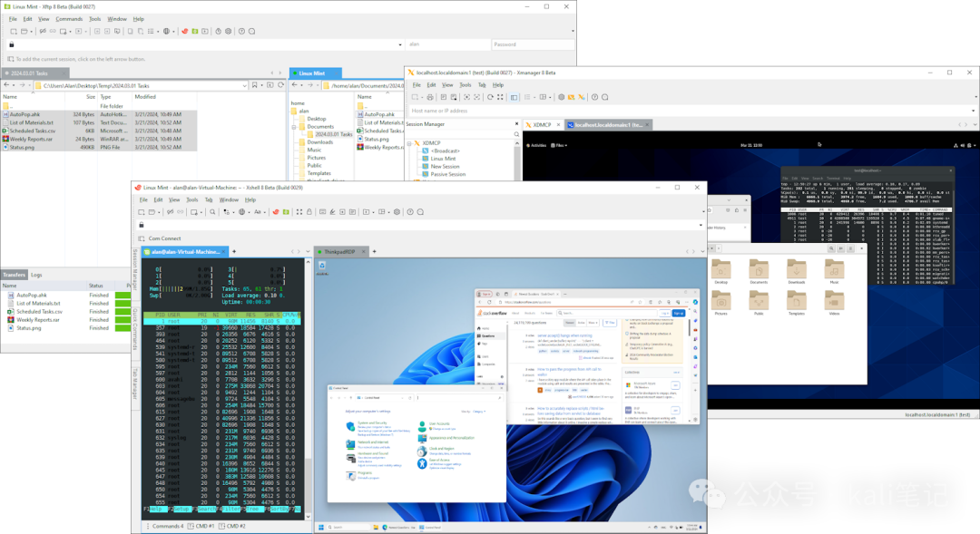Click the fullscreen icon in Xshell toolbar

coord(299,212)
